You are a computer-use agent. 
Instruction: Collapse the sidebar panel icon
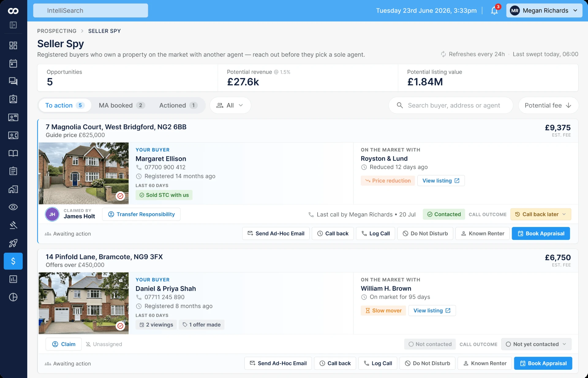click(13, 25)
